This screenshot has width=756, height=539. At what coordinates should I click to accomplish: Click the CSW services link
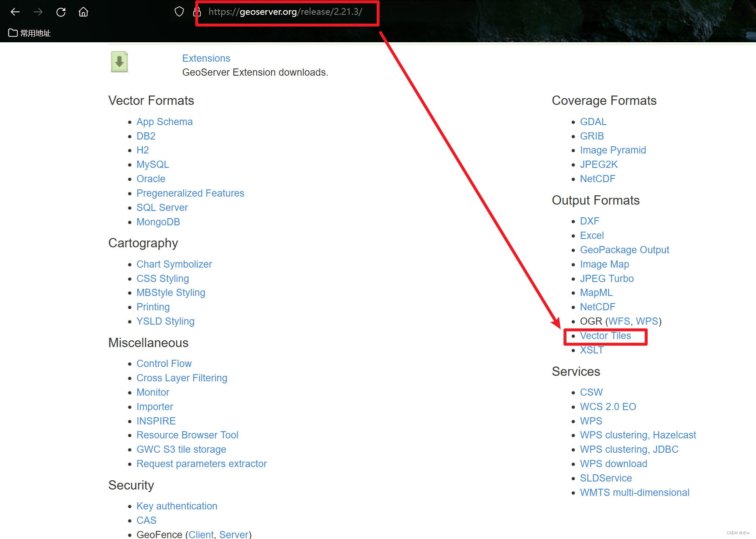click(592, 392)
